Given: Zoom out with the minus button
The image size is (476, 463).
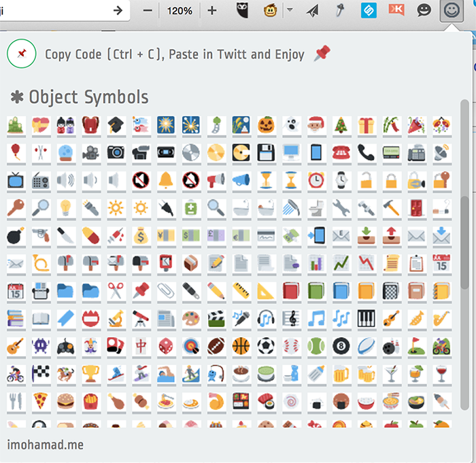Looking at the screenshot, I should [148, 10].
